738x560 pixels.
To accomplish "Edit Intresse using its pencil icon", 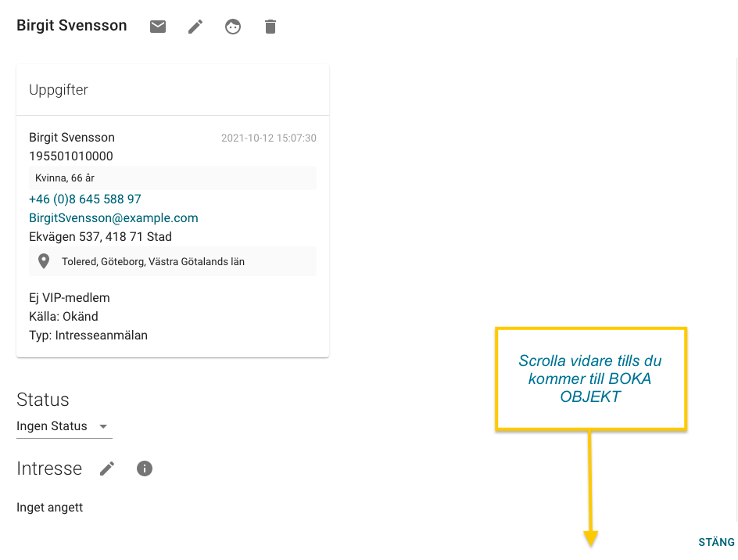I will [107, 468].
